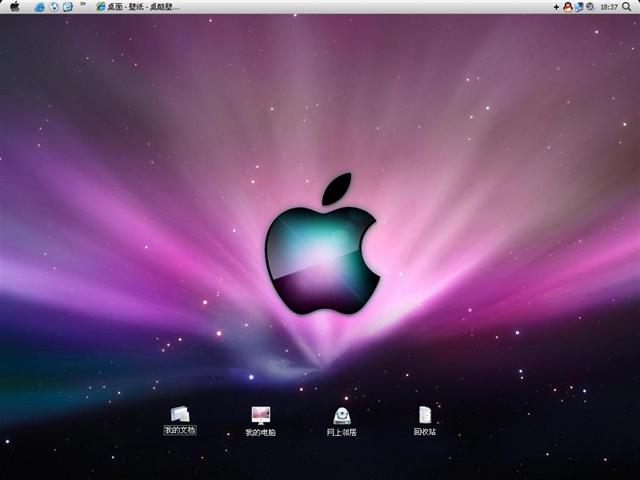This screenshot has width=640, height=480.
Task: Click the network computers tray icon
Action: tap(578, 7)
